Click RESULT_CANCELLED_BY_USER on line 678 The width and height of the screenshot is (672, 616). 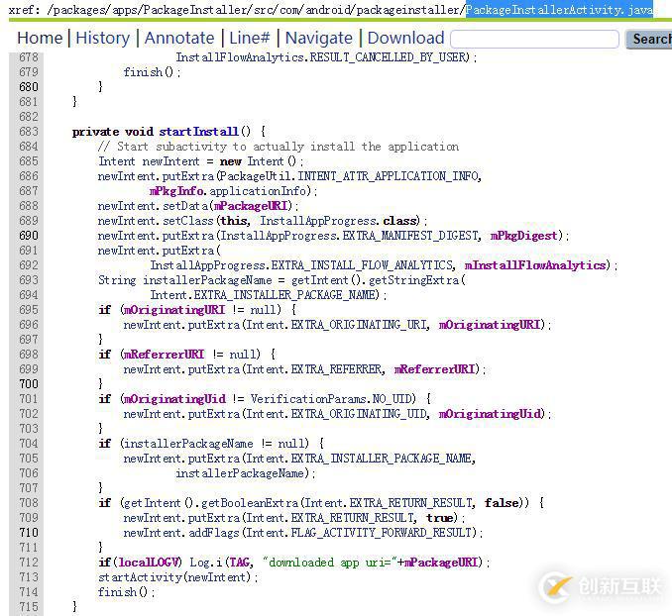[387, 57]
